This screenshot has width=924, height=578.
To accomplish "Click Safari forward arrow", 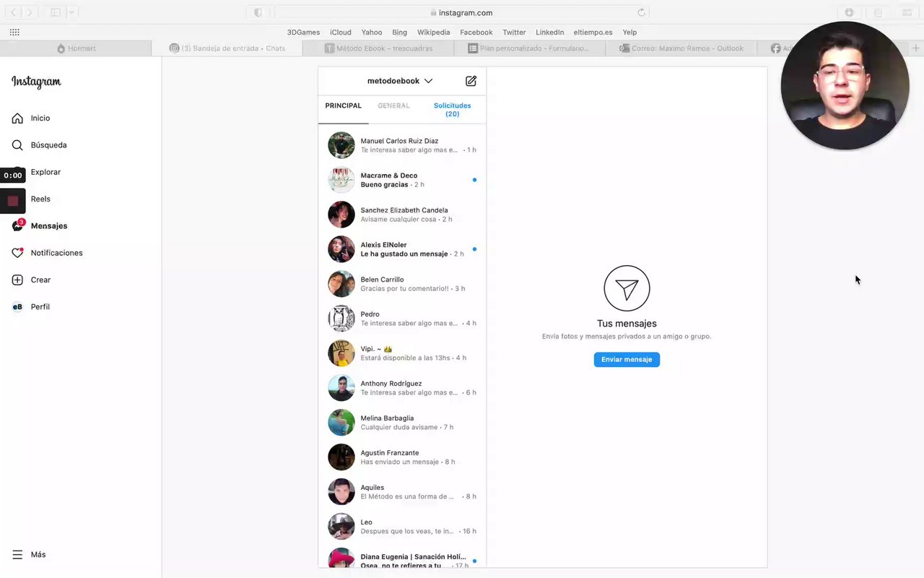I will (x=30, y=12).
